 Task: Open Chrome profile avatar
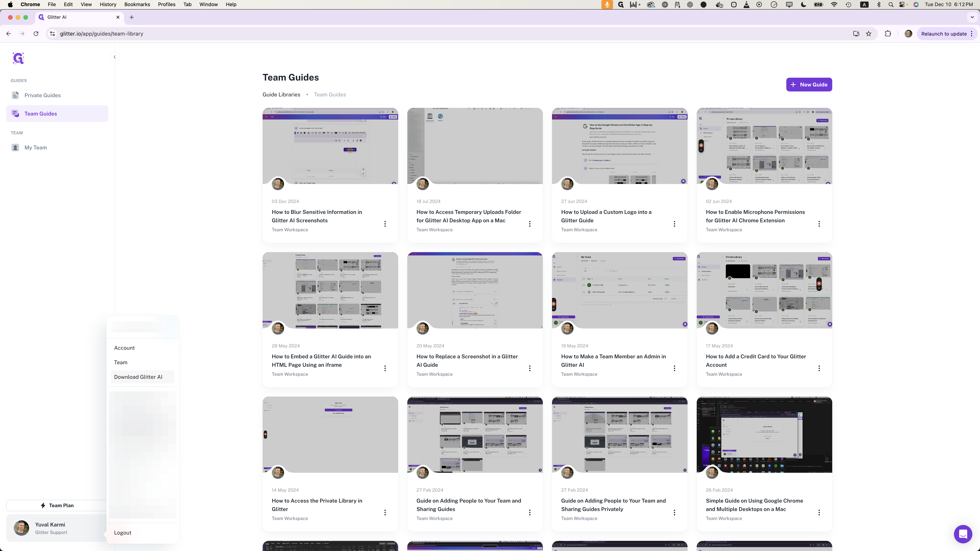908,34
